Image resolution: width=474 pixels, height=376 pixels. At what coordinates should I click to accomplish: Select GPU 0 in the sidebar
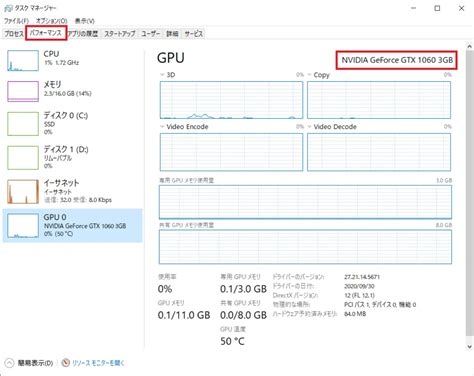(x=72, y=225)
